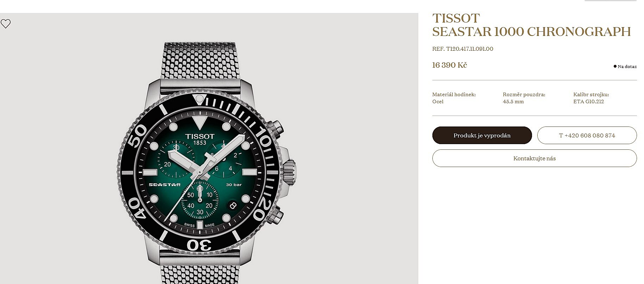
Task: Open the 'Kontaktujte nás' contact button
Action: pos(534,158)
